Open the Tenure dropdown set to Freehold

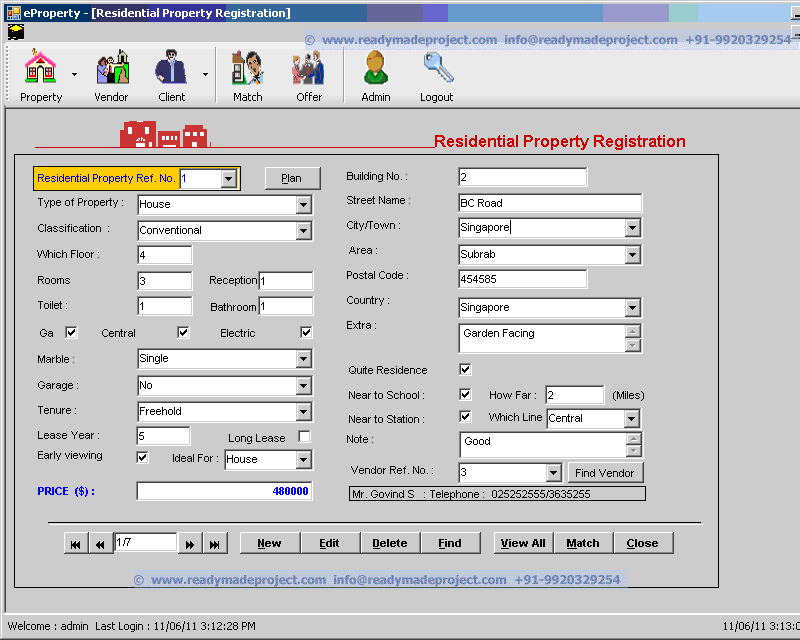click(304, 411)
